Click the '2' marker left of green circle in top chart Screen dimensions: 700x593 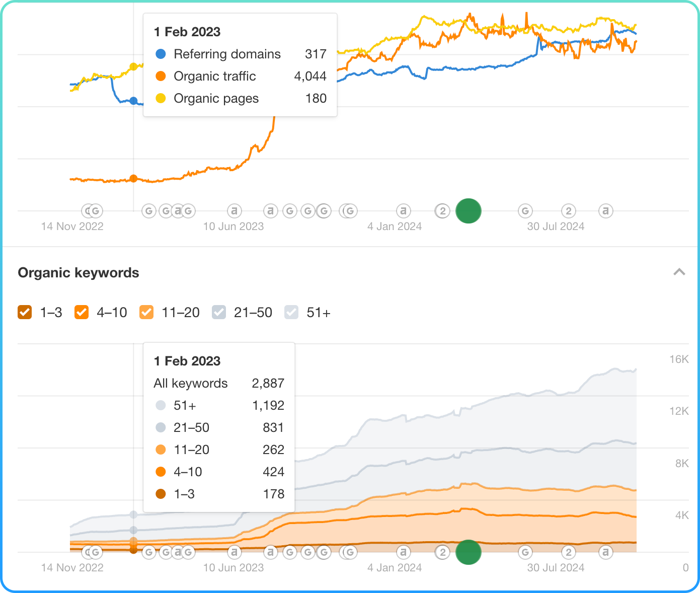tap(442, 211)
